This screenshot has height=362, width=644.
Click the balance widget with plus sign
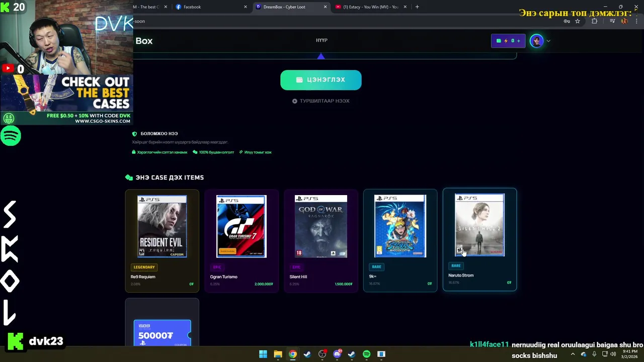(508, 41)
